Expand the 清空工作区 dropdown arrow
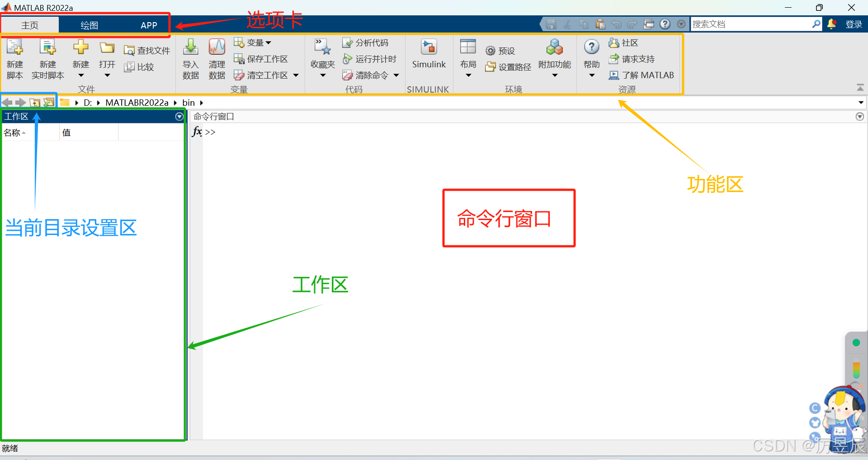Image resolution: width=868 pixels, height=460 pixels. (296, 75)
